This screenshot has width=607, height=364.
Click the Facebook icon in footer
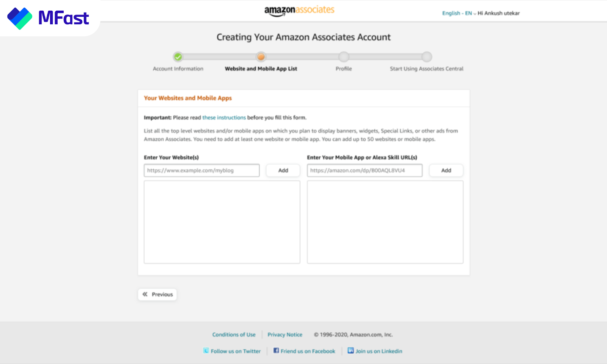(276, 350)
